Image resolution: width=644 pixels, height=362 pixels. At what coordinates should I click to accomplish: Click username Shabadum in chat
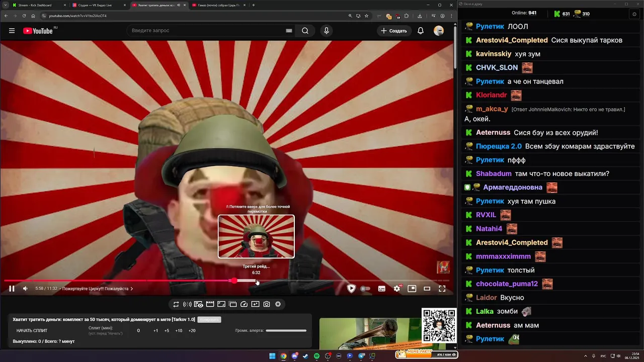pyautogui.click(x=494, y=173)
